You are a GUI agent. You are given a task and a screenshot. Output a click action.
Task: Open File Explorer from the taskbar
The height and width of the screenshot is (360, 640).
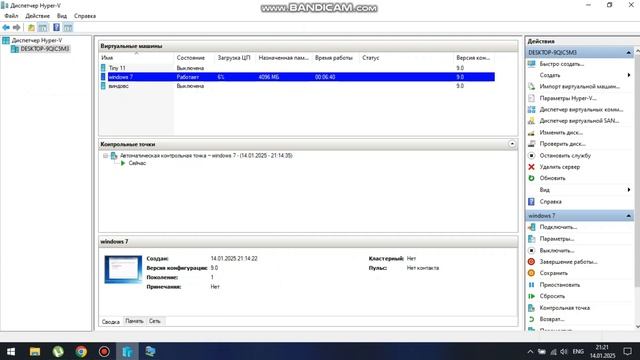[35, 351]
